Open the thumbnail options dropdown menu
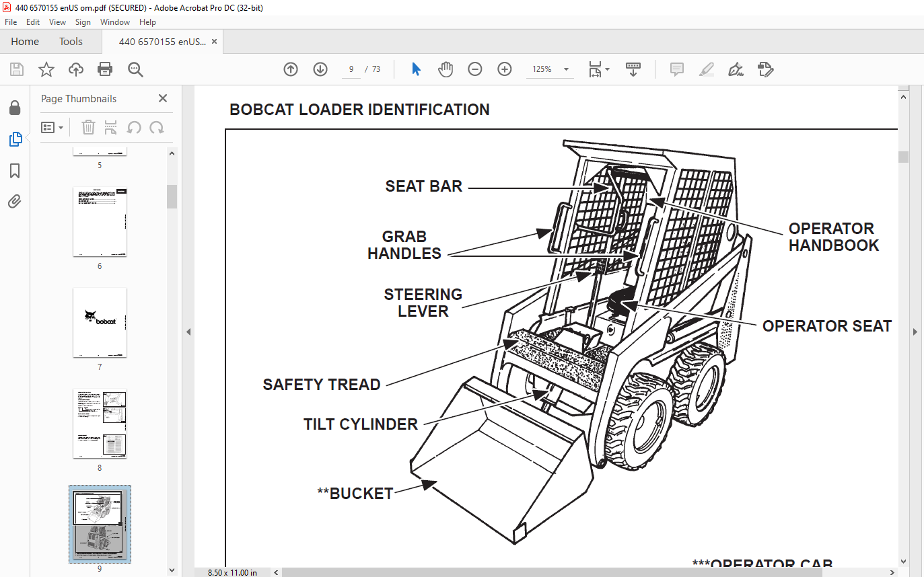This screenshot has height=577, width=924. 52,127
